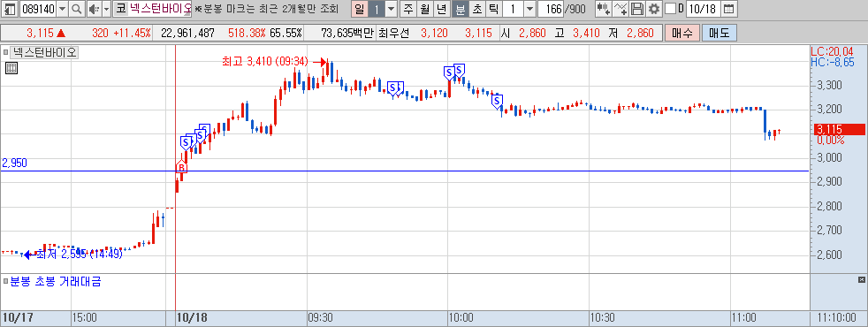The height and width of the screenshot is (327, 868).
Task: Open chart settings gear icon
Action: 654,9
